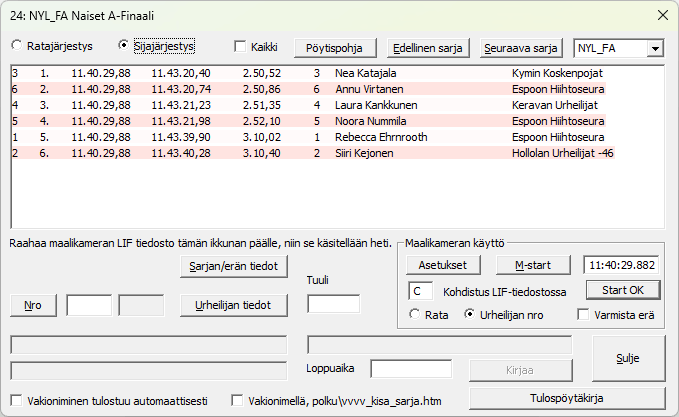The width and height of the screenshot is (679, 417).
Task: Open Sarjan/erän tiedot
Action: point(235,265)
